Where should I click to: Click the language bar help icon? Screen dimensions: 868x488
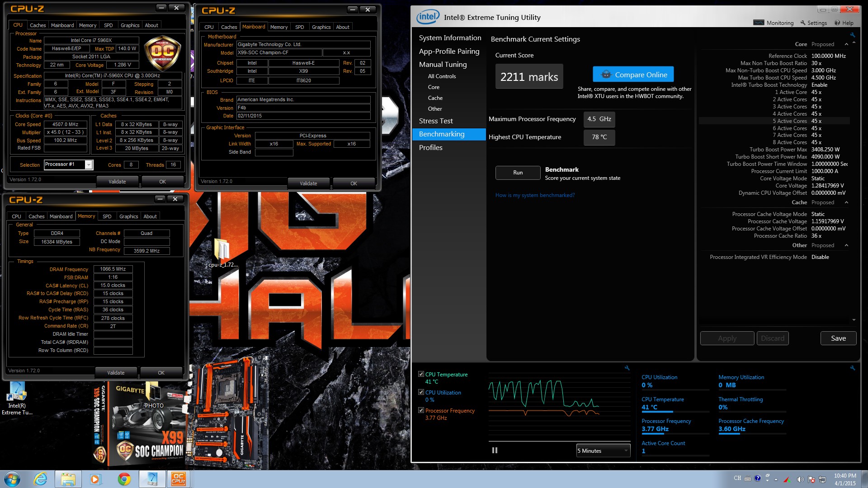758,478
